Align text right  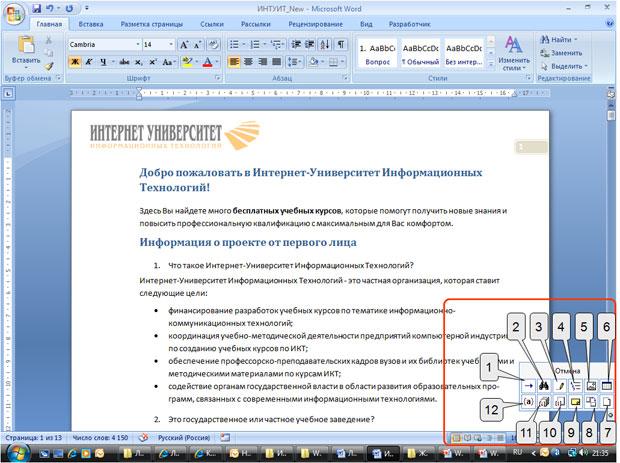click(262, 62)
